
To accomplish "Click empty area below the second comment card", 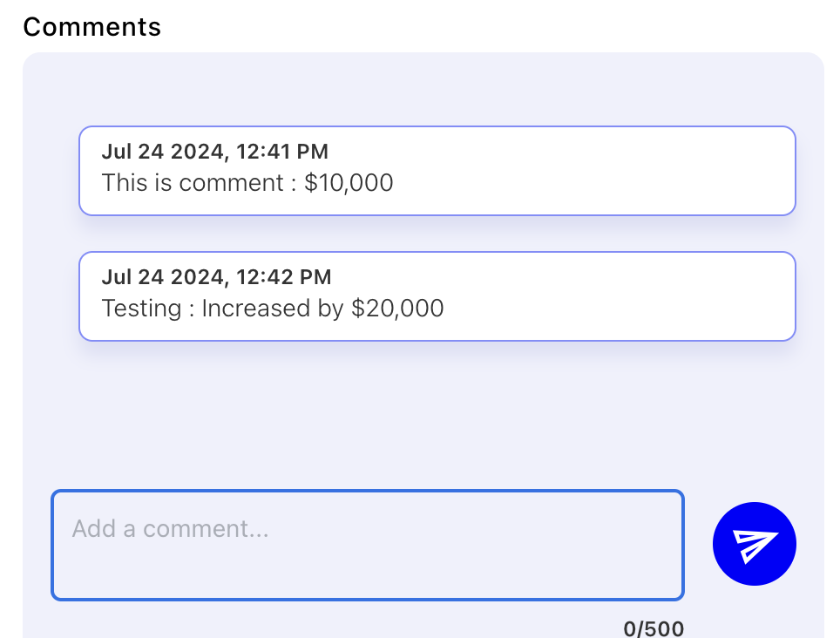I will [x=436, y=410].
